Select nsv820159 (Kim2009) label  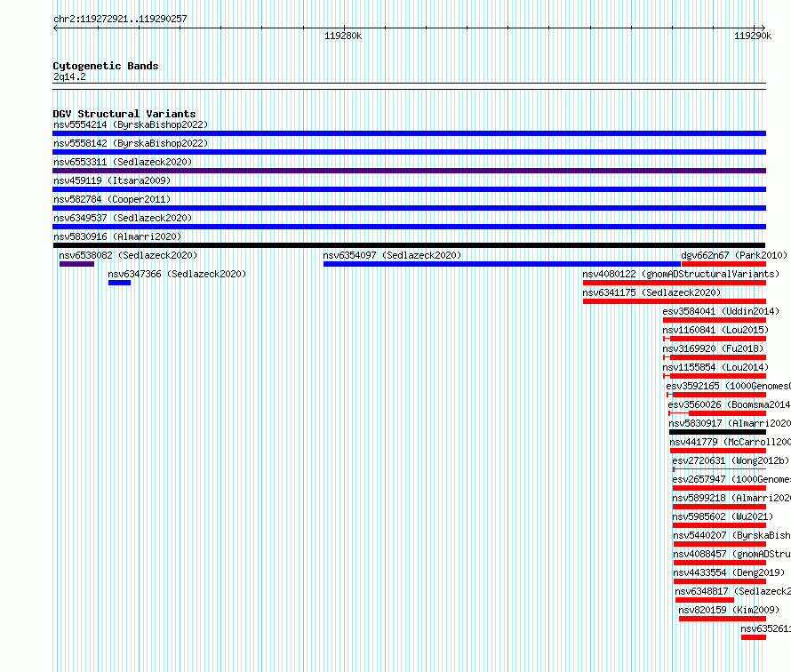pyautogui.click(x=729, y=610)
